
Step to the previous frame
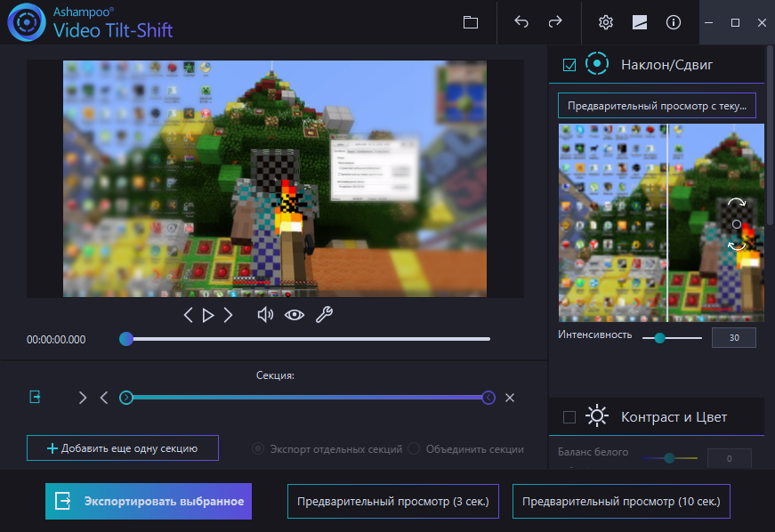(188, 315)
